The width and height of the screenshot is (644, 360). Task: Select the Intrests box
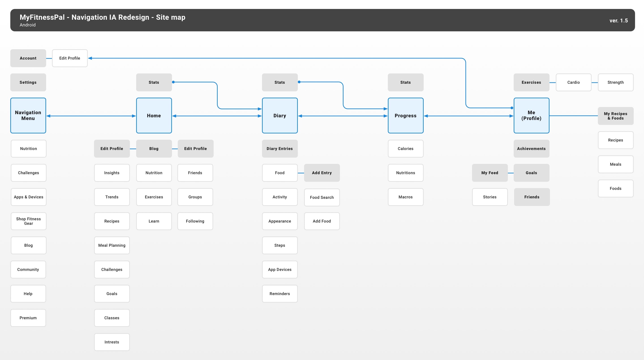pyautogui.click(x=112, y=342)
